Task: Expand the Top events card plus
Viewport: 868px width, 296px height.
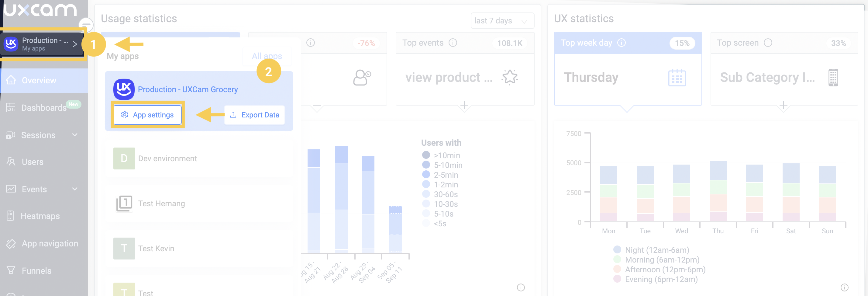Action: 464,105
